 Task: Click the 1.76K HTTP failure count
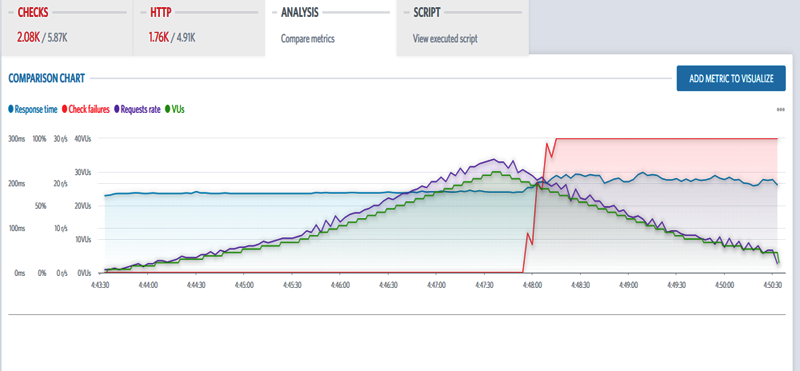tap(159, 37)
